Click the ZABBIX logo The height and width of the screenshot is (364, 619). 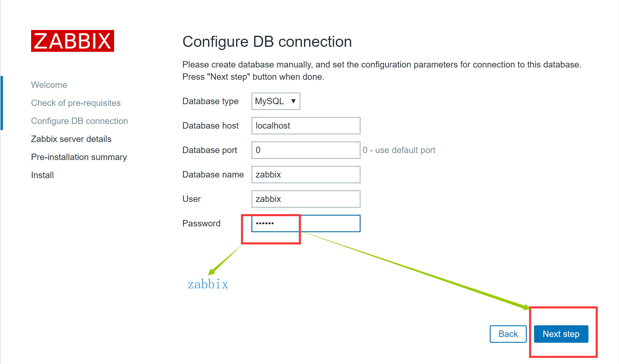coord(72,41)
